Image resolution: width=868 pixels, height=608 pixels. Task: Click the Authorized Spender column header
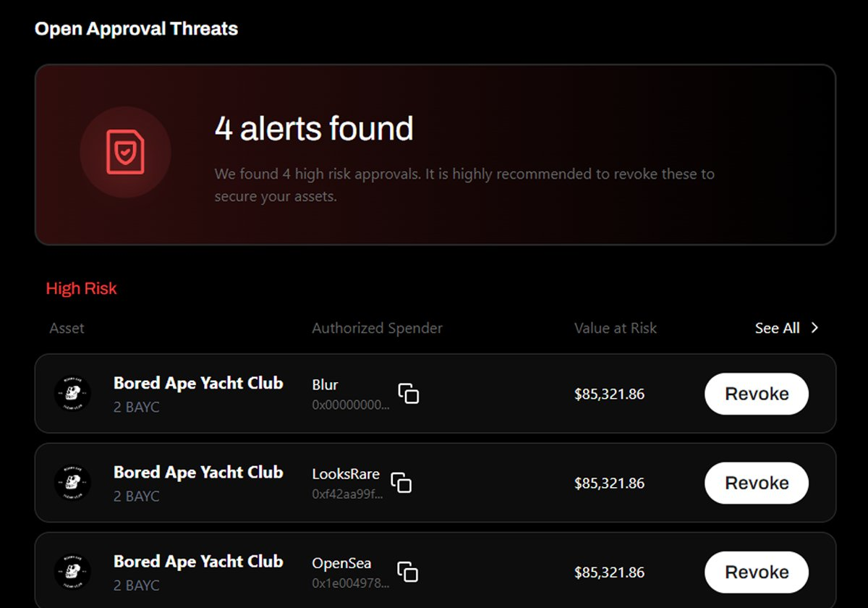pyautogui.click(x=376, y=328)
